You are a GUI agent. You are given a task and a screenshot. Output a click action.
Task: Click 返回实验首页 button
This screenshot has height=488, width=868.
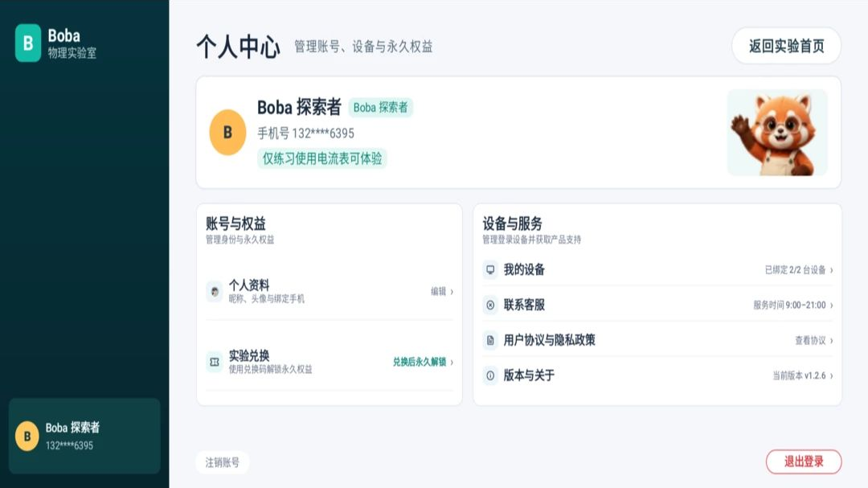point(786,46)
